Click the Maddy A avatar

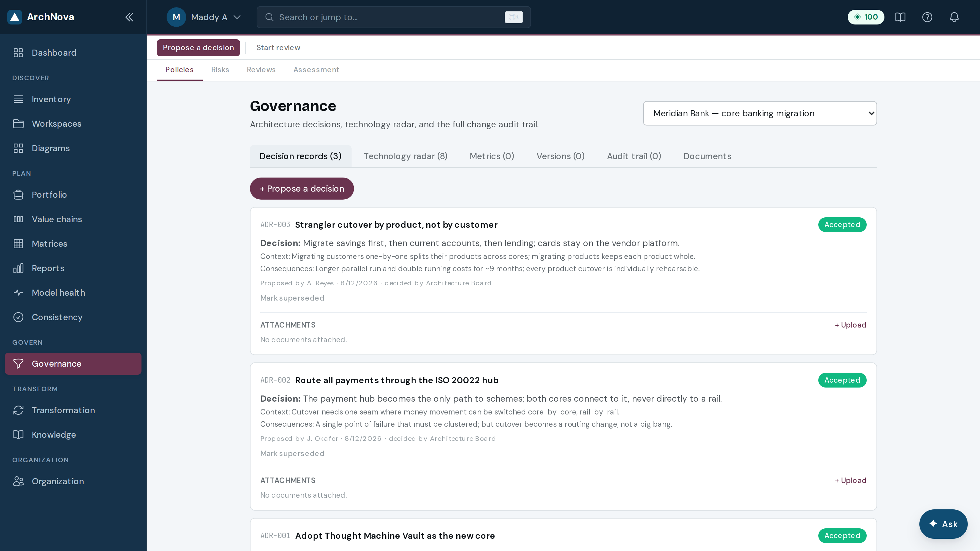pos(176,17)
